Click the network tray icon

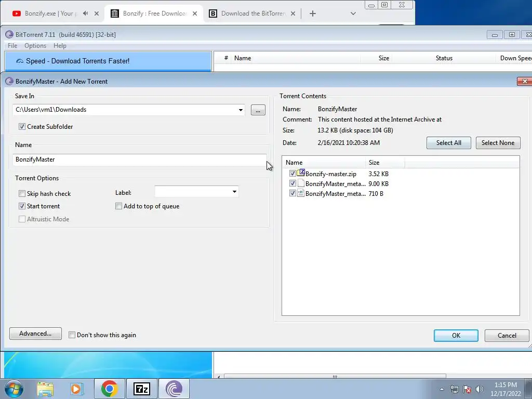[454, 389]
